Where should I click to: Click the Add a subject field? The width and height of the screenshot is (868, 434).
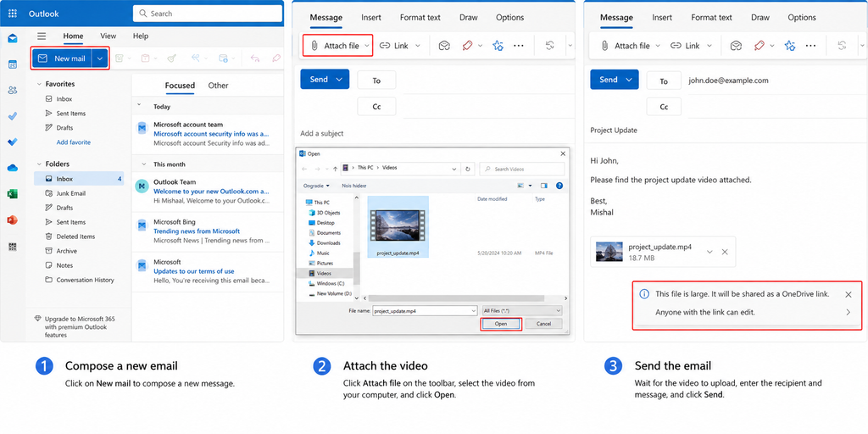(322, 133)
